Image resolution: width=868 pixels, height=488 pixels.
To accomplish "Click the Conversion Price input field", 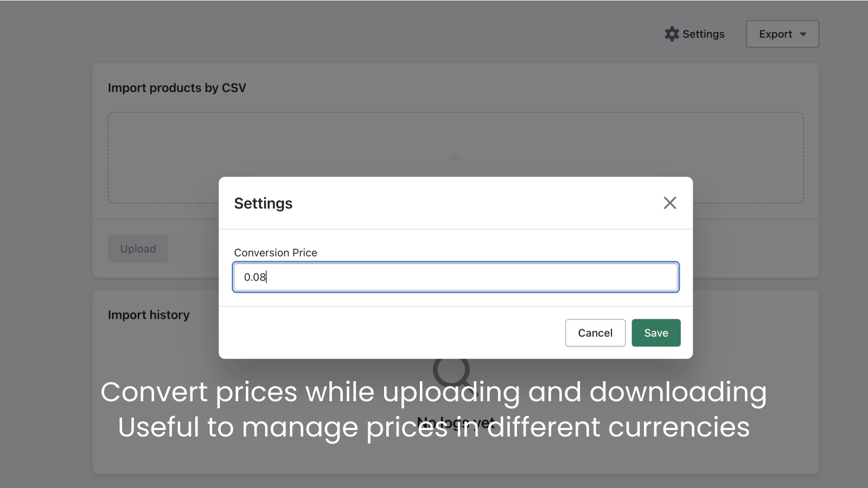I will click(x=456, y=277).
